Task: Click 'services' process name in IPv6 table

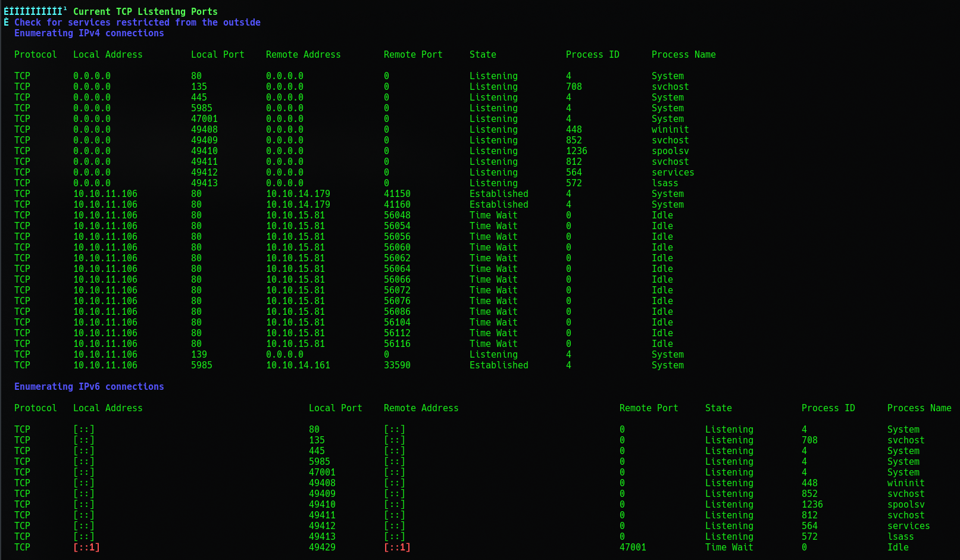Action: pos(908,525)
